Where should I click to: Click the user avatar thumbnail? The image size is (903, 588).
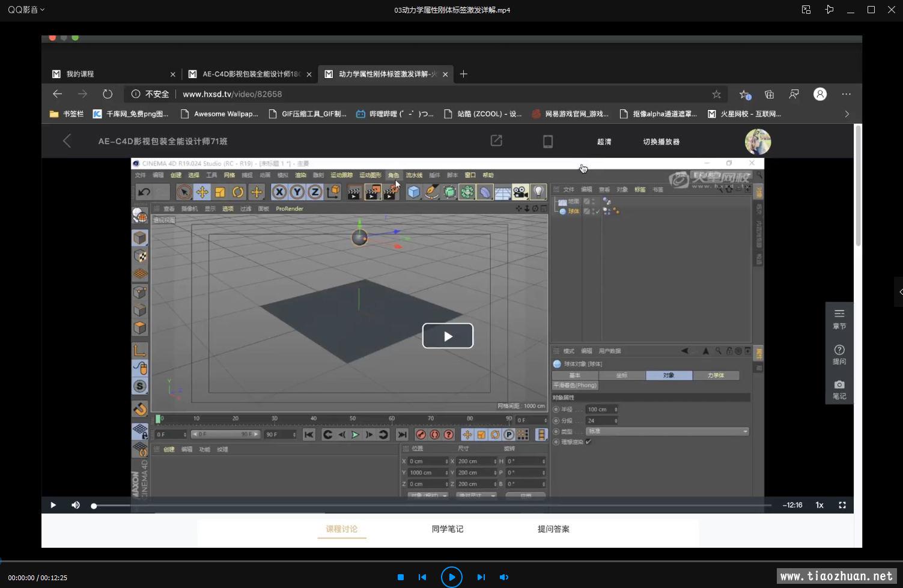pyautogui.click(x=758, y=142)
